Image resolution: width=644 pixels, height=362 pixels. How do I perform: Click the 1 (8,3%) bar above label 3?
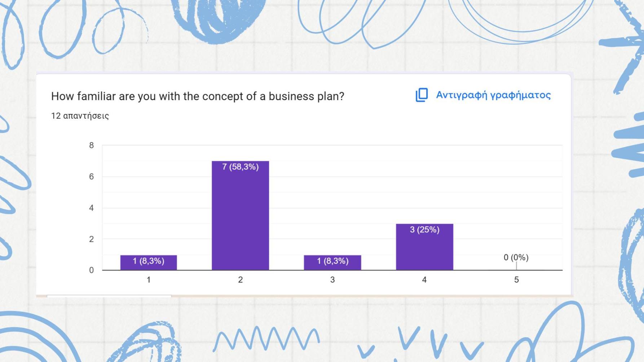point(332,262)
